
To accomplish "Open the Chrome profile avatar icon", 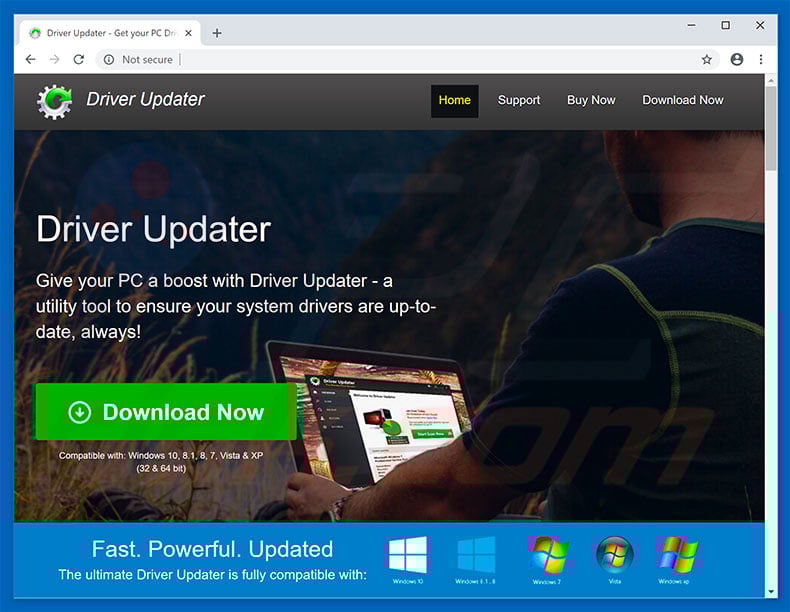I will (737, 59).
